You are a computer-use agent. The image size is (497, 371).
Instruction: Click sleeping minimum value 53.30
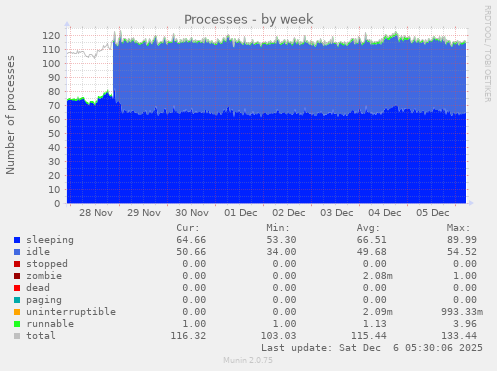[281, 240]
